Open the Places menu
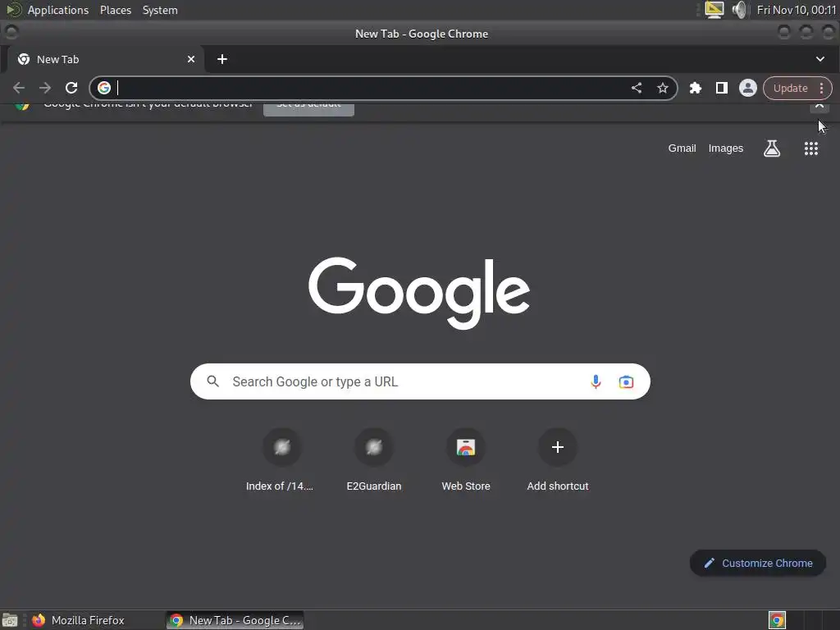 click(115, 10)
